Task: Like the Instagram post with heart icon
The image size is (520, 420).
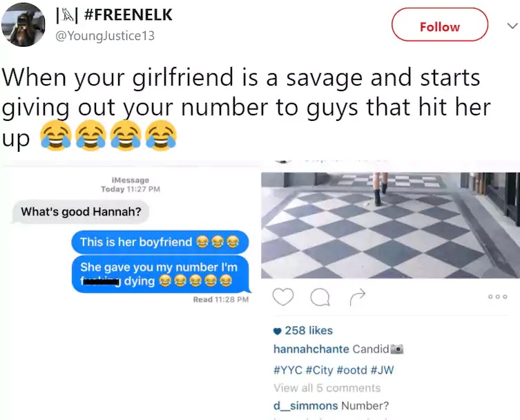Action: coord(283,296)
